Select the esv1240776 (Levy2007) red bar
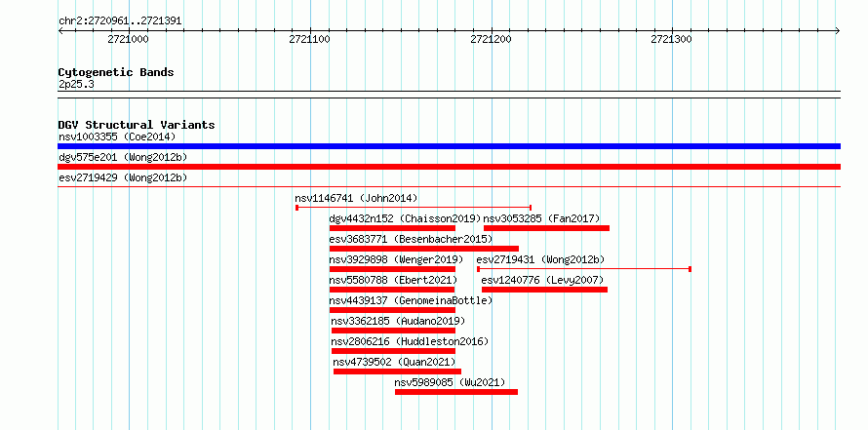 coord(545,290)
